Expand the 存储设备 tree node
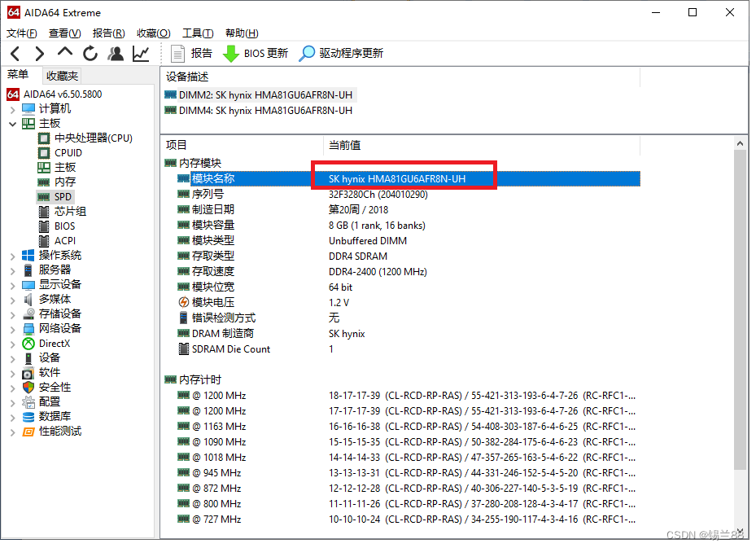This screenshot has width=756, height=548. [x=12, y=314]
